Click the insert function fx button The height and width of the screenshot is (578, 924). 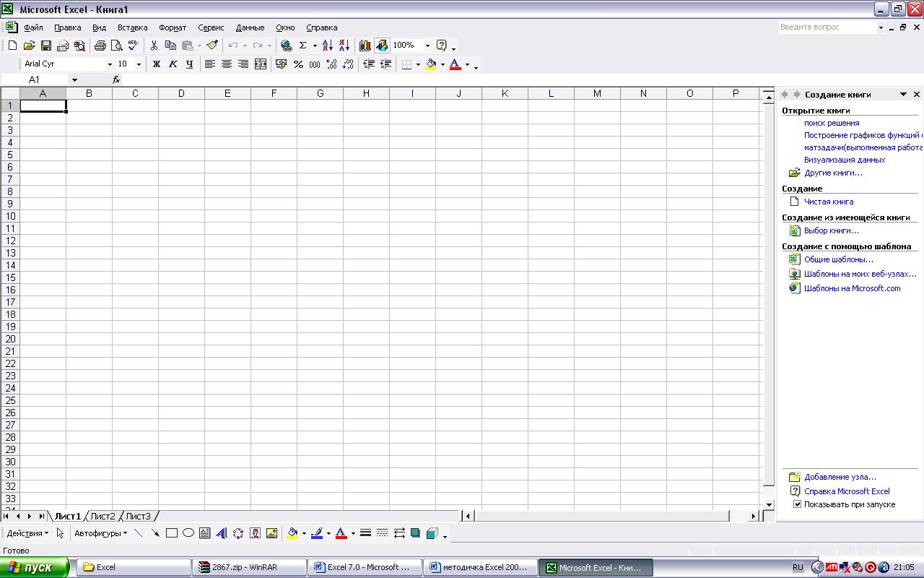click(116, 79)
